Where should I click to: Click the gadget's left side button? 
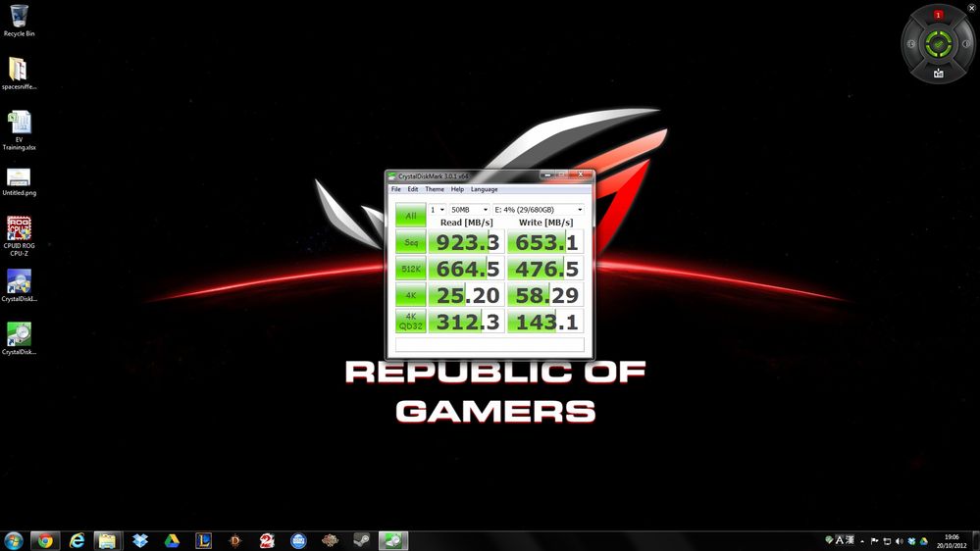[911, 44]
